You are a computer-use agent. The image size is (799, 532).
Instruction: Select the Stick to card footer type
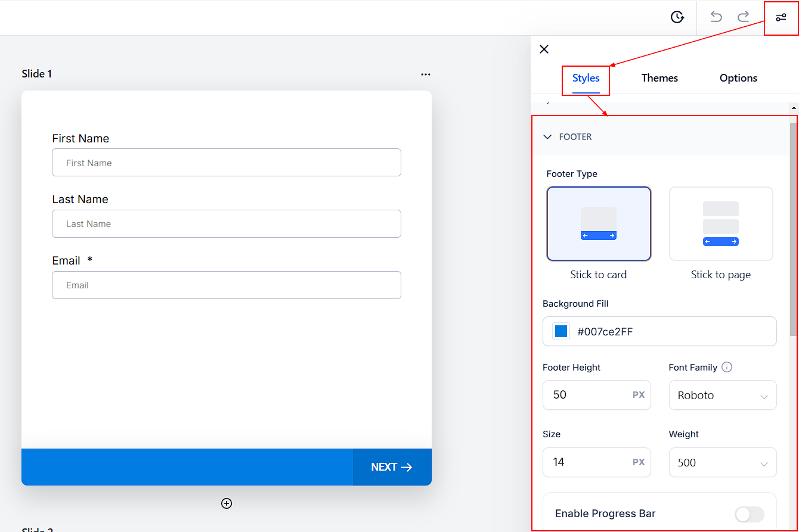599,224
